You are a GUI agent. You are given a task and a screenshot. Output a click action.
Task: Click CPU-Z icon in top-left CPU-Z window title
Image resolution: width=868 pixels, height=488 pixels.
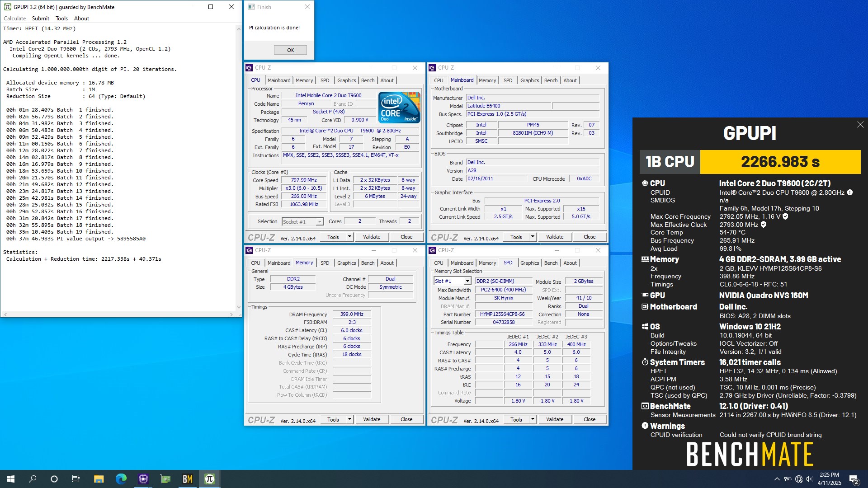click(x=249, y=68)
